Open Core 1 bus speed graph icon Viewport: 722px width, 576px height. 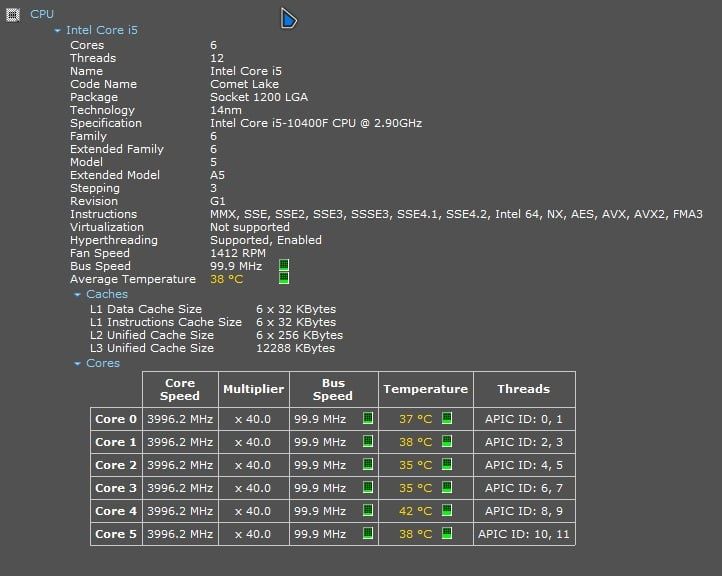click(x=368, y=441)
